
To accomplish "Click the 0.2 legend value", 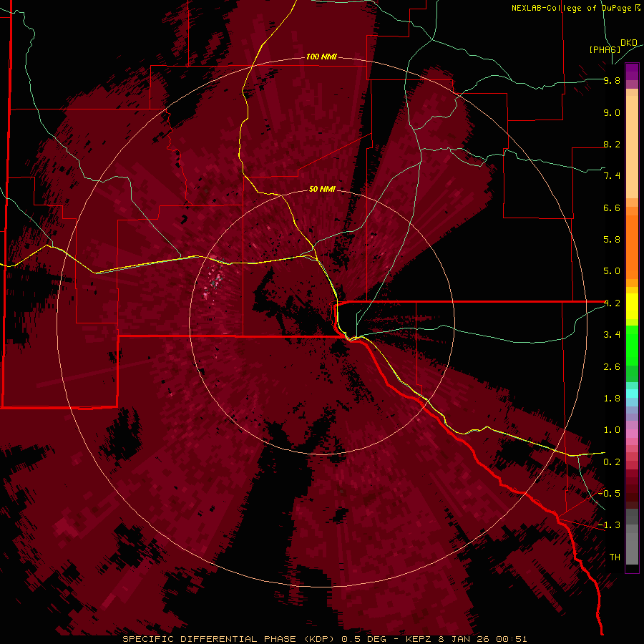I will (612, 462).
